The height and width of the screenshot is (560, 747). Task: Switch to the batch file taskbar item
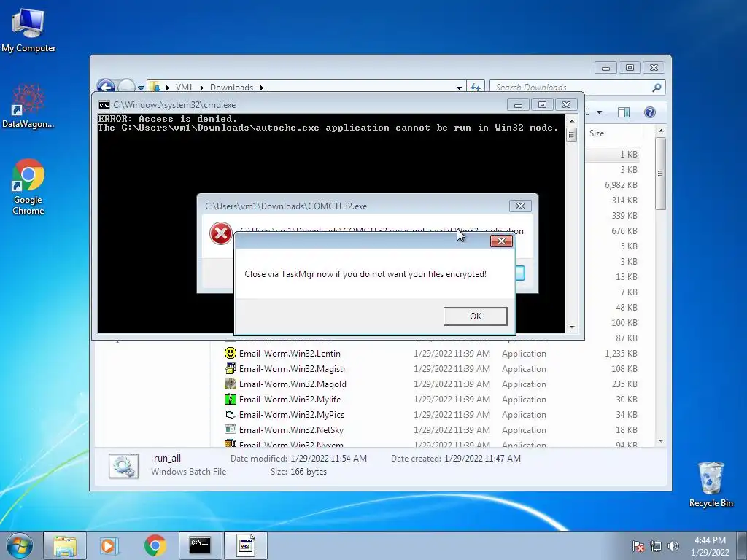246,545
